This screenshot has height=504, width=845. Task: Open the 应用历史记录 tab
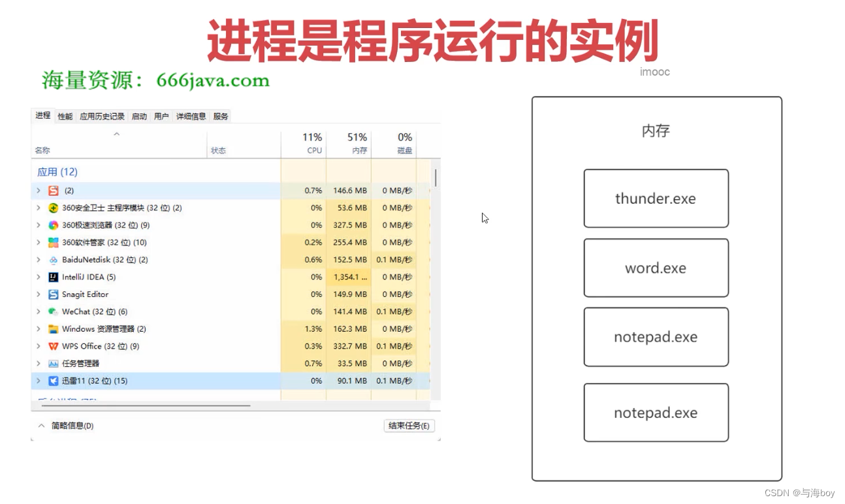[x=102, y=116]
